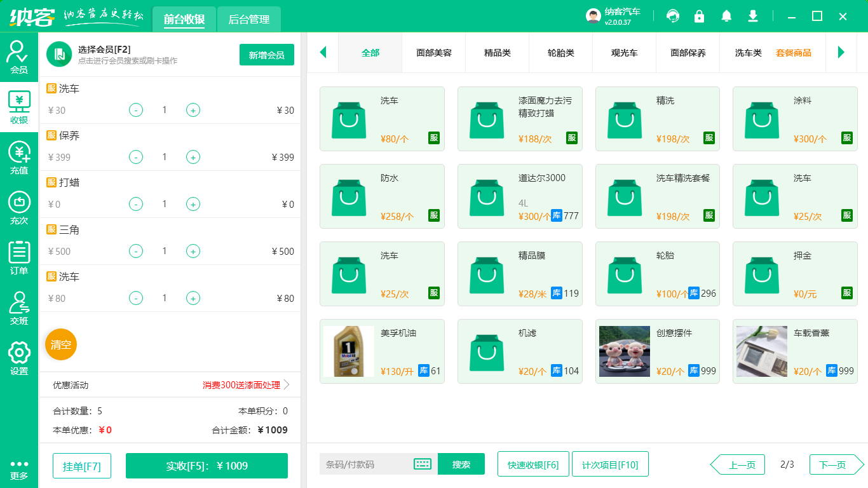
Task: Decrease quantity of 洗车 ¥80 item
Action: (x=136, y=298)
